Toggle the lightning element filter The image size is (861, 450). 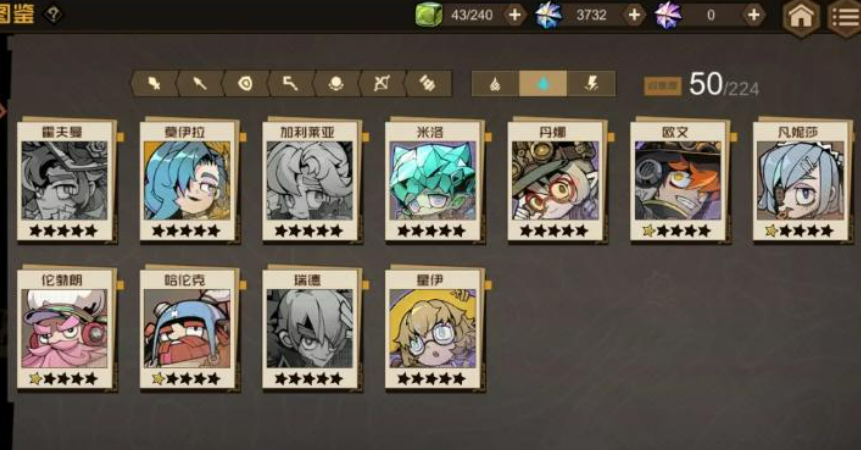(591, 83)
